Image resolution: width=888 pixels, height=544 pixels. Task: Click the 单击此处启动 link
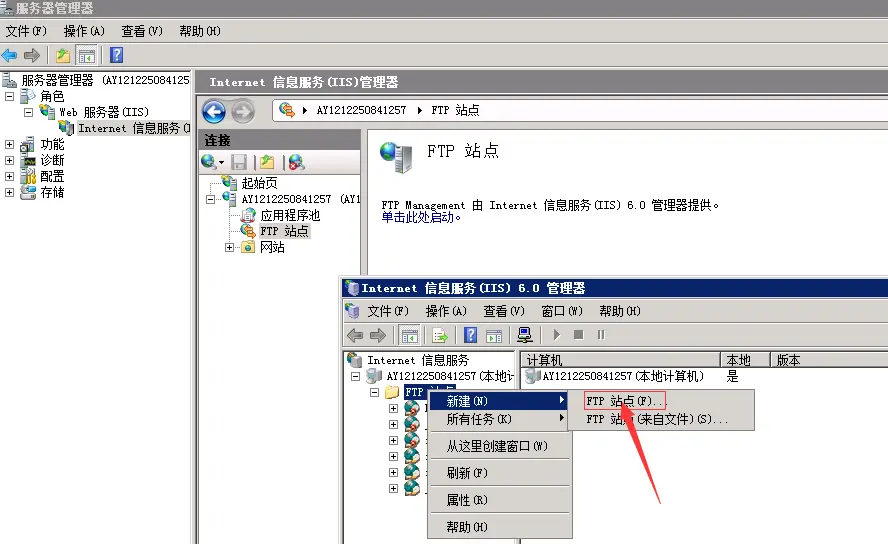[421, 217]
